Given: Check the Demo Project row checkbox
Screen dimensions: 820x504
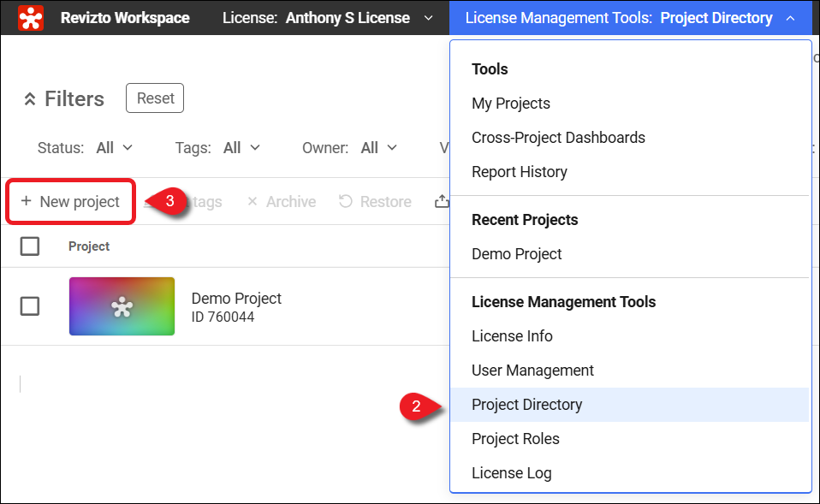Looking at the screenshot, I should [x=30, y=306].
